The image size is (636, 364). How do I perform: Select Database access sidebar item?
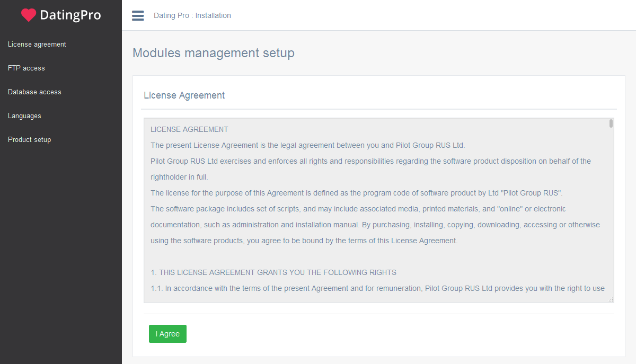(x=34, y=92)
